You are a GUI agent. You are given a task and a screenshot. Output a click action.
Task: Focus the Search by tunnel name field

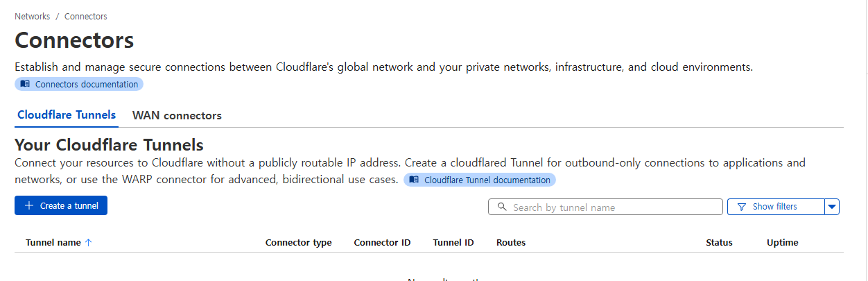point(614,207)
